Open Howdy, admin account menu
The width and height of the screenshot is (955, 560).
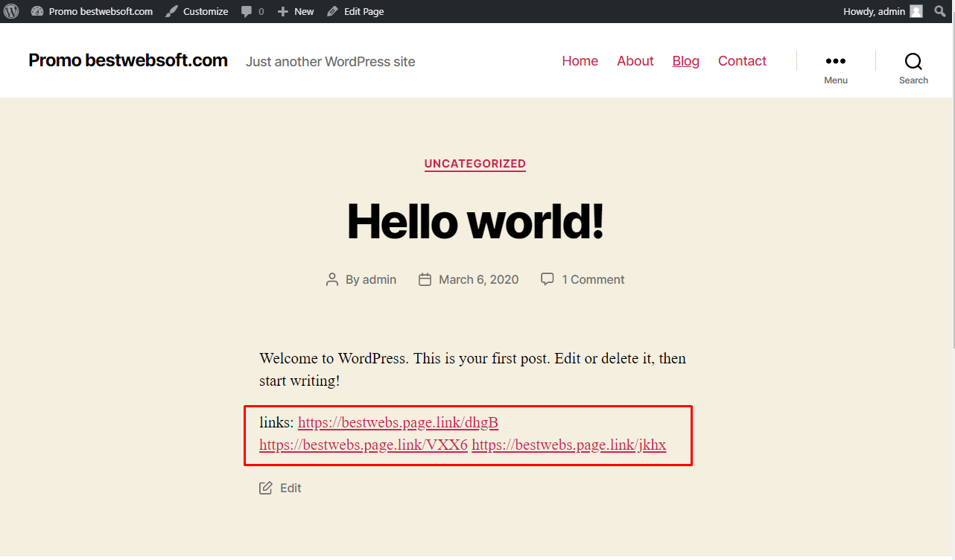(883, 11)
